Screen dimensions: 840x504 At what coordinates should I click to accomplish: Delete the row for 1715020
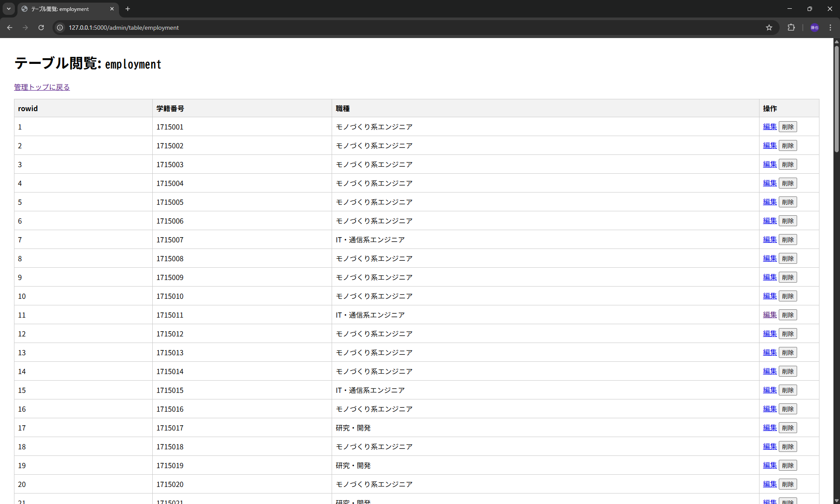coord(787,484)
